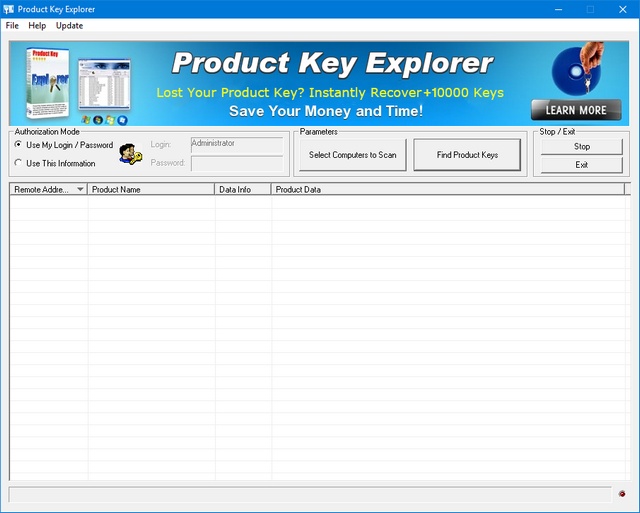
Task: Click the app screenshot thumbnail in banner
Action: click(104, 84)
